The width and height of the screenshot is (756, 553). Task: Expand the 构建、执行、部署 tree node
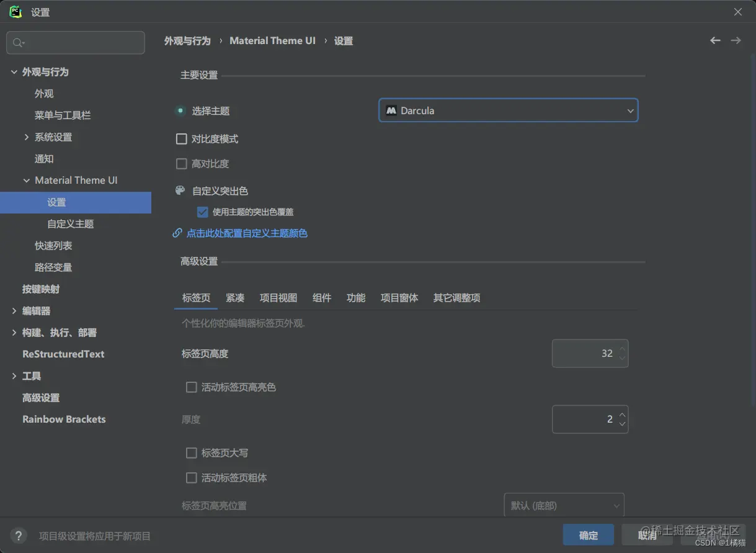[14, 333]
